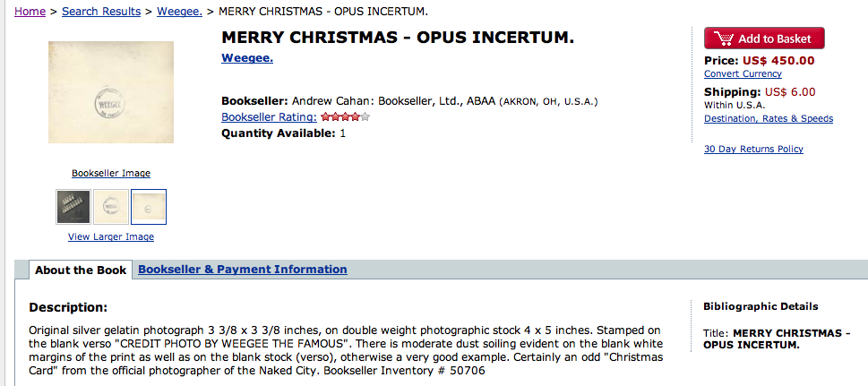The height and width of the screenshot is (386, 868).
Task: Click the four-star bookseller rating stars
Action: click(345, 116)
